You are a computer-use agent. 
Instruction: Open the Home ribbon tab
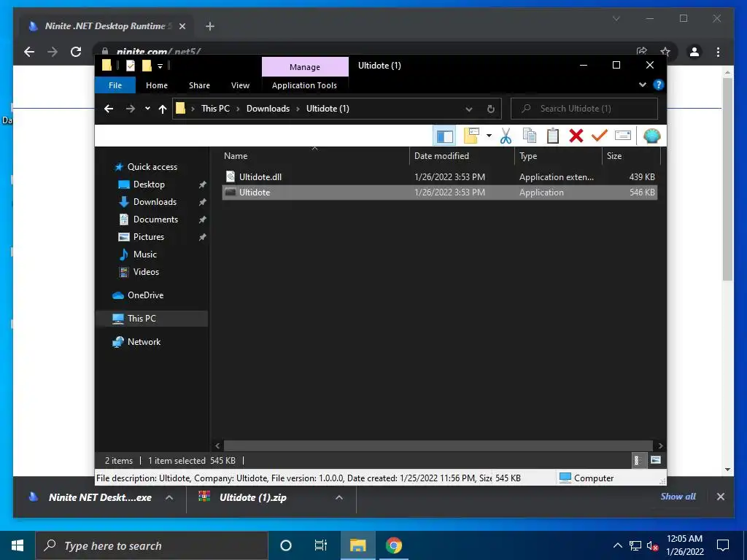(157, 85)
